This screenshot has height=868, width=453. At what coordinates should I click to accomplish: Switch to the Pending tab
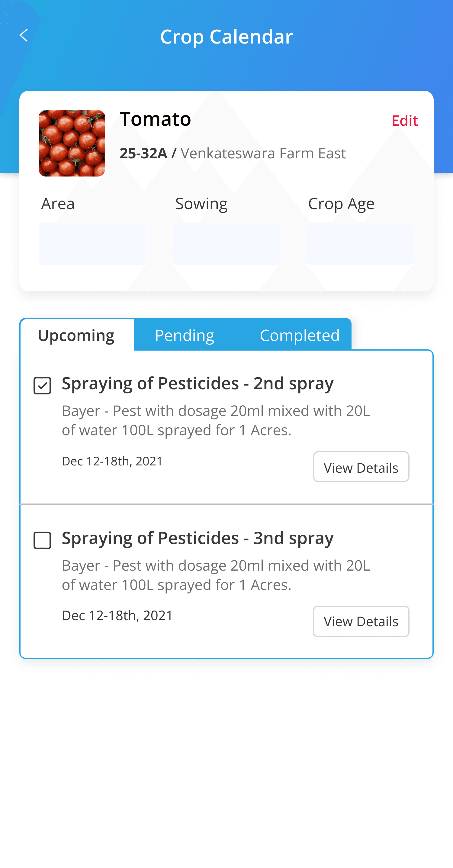click(184, 335)
